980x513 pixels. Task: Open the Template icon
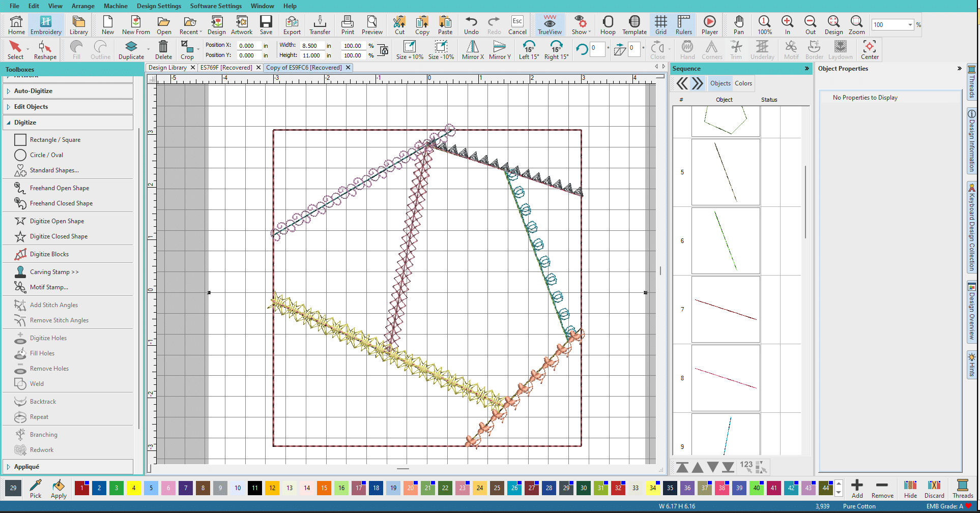pyautogui.click(x=635, y=24)
